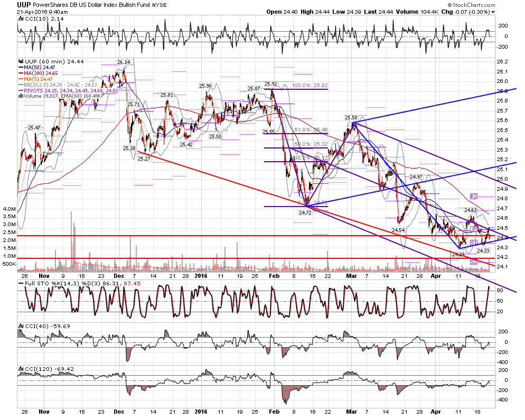
Task: Click the 61.8%: 25.46 Fibonacci label
Action: tap(311, 129)
